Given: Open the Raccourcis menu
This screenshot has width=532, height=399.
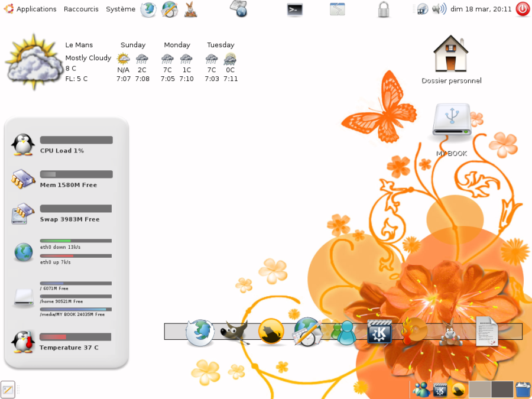Looking at the screenshot, I should click(x=81, y=9).
